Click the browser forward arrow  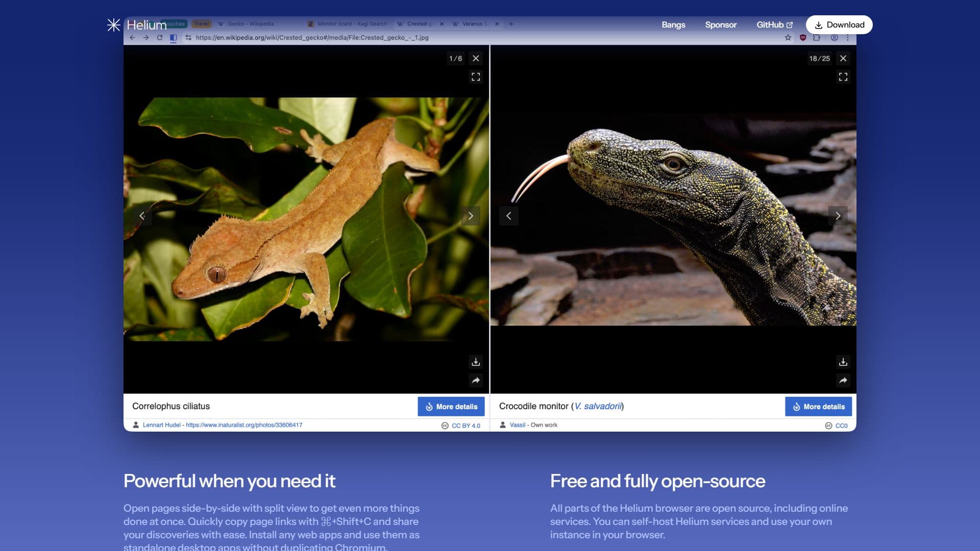point(146,37)
